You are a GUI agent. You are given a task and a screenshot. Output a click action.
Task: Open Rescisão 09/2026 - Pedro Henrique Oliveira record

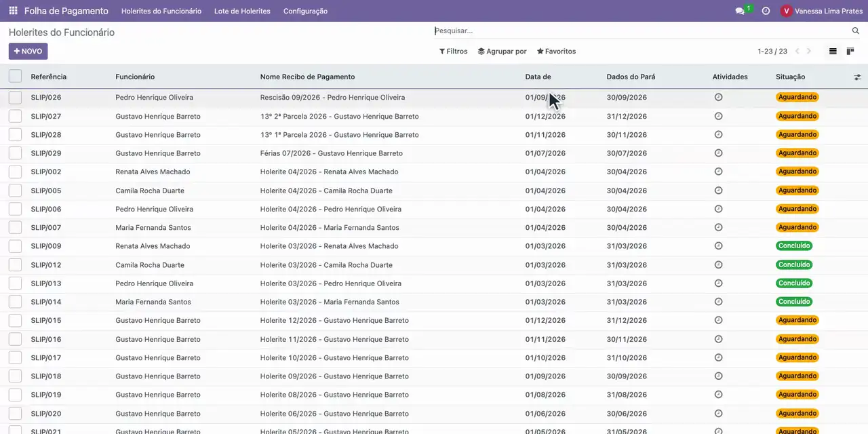pyautogui.click(x=332, y=98)
